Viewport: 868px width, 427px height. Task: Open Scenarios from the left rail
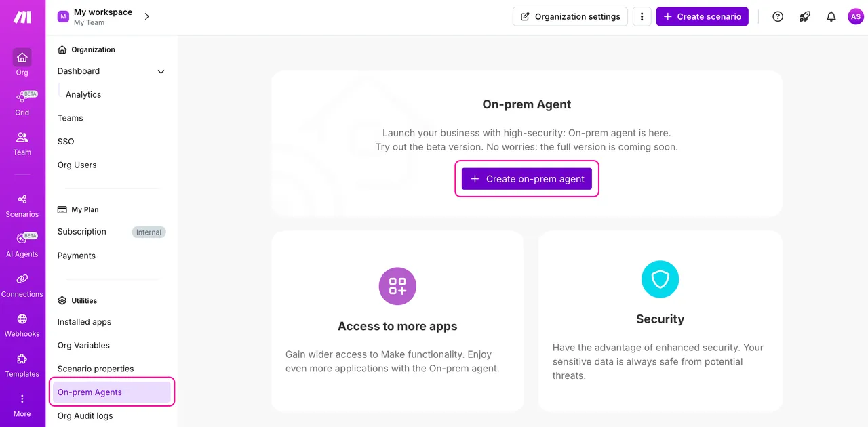[22, 199]
